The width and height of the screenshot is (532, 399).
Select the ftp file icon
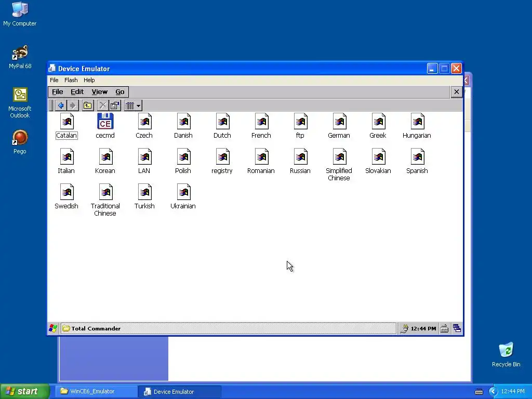(x=301, y=122)
